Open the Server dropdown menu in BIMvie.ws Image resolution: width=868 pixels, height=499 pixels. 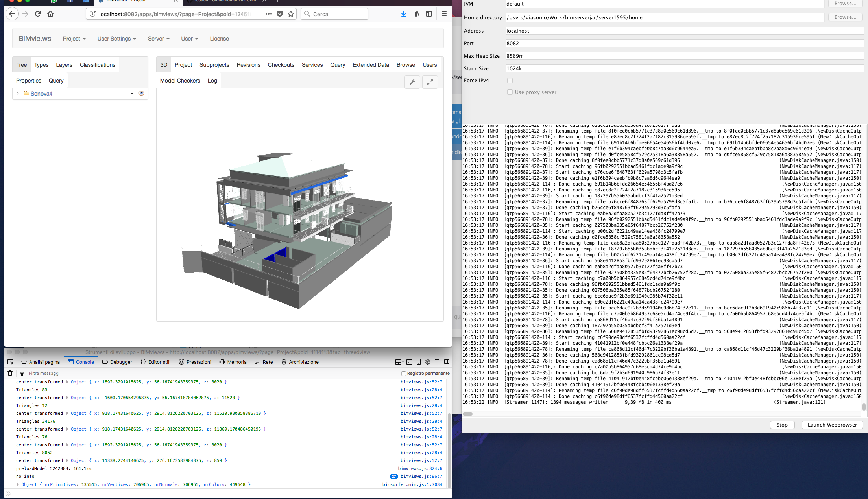158,39
